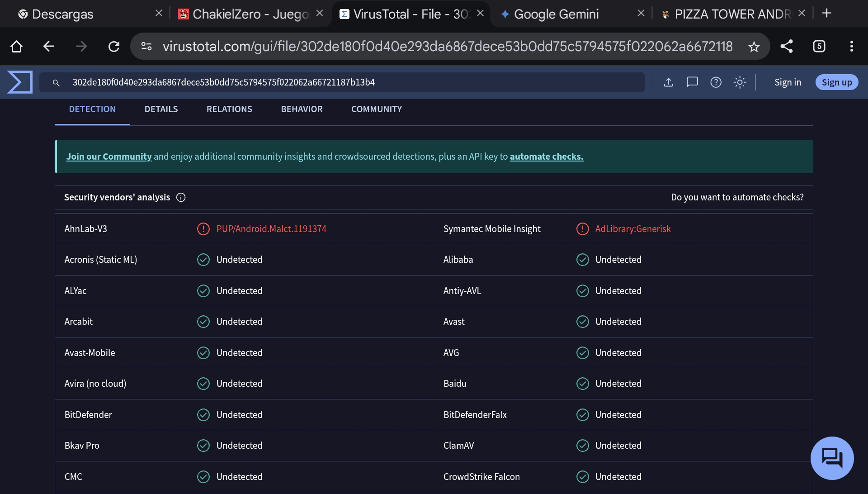Image resolution: width=868 pixels, height=494 pixels.
Task: Click AhnLab-V3 detection warning icon
Action: coord(203,229)
